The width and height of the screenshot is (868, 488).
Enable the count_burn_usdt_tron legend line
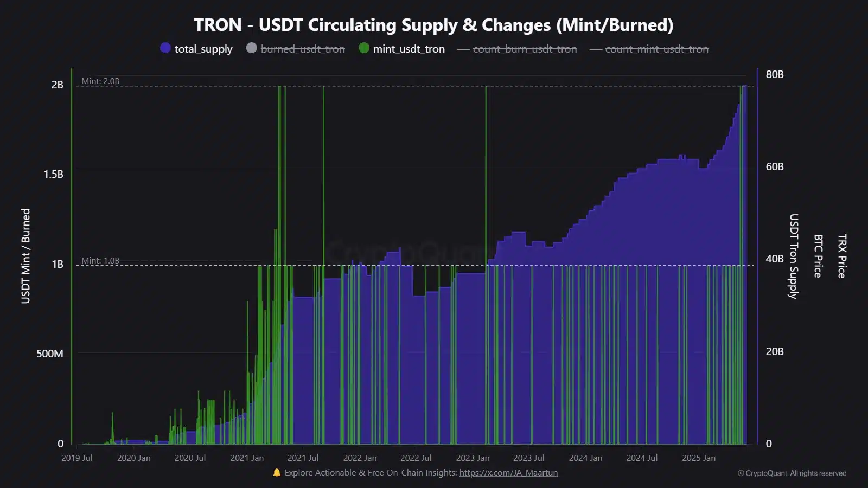coord(517,49)
